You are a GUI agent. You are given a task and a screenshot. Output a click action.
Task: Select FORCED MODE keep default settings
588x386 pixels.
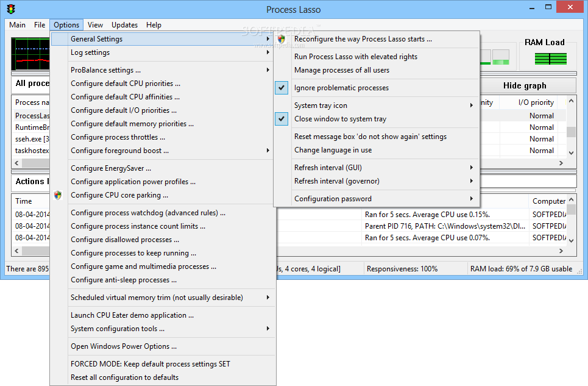163,364
